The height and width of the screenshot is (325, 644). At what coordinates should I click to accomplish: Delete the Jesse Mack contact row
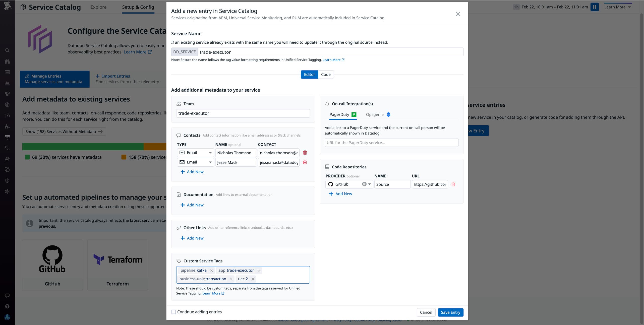(x=305, y=162)
